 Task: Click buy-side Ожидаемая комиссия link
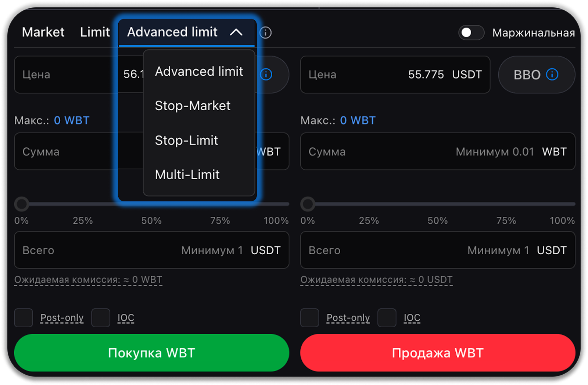[x=88, y=280]
